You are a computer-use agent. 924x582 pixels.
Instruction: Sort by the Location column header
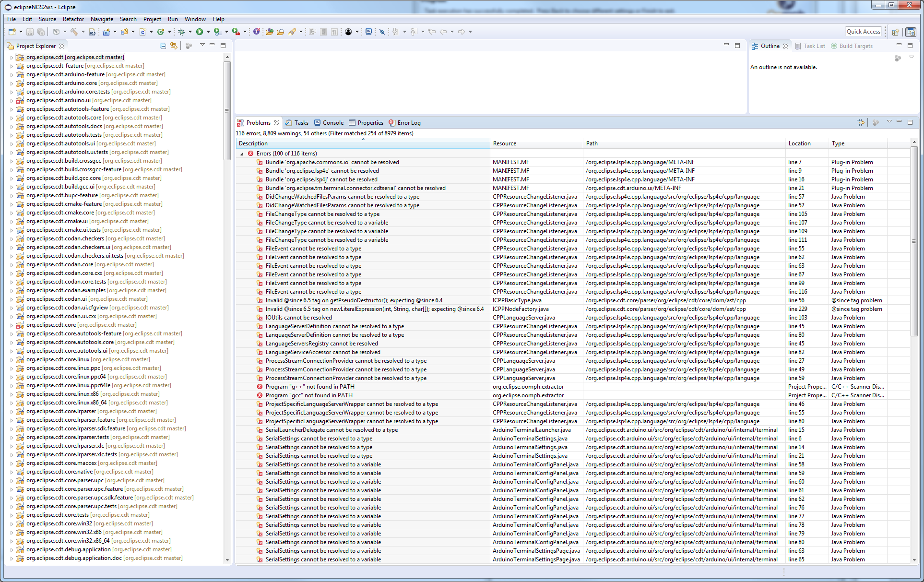point(807,143)
